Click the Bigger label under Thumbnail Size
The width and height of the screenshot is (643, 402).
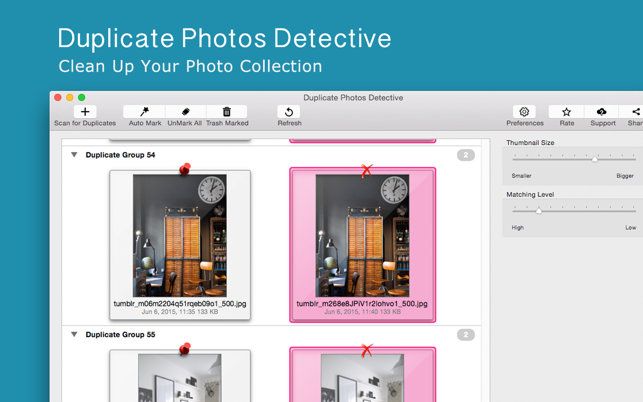point(625,176)
